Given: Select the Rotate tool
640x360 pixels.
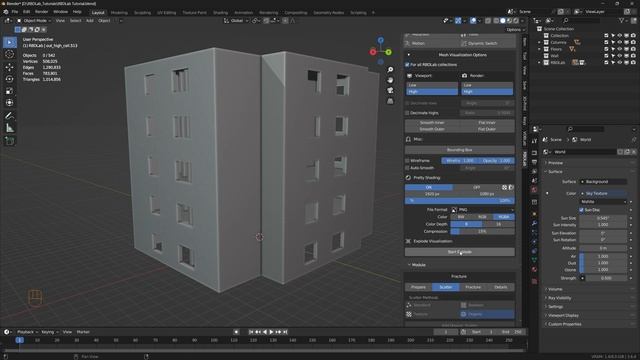Looking at the screenshot, I should 10,79.
